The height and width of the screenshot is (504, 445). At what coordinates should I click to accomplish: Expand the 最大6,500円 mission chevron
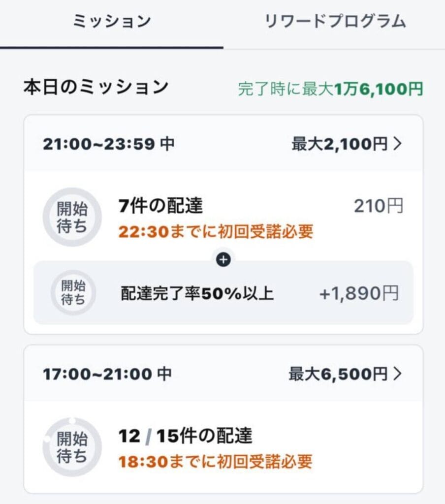tap(398, 374)
